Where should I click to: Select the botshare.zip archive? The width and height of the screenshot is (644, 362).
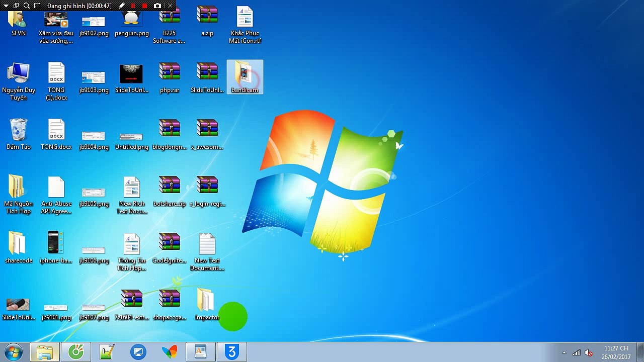point(170,192)
